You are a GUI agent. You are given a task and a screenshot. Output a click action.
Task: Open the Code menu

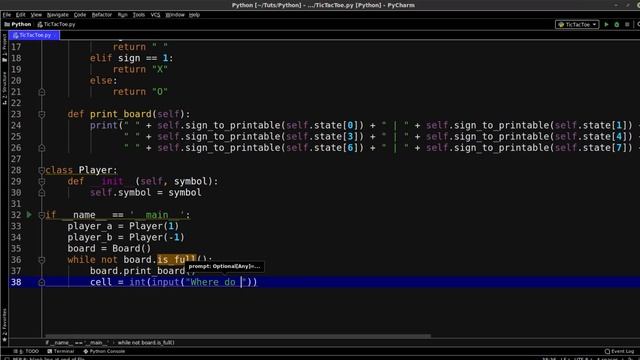click(80, 15)
